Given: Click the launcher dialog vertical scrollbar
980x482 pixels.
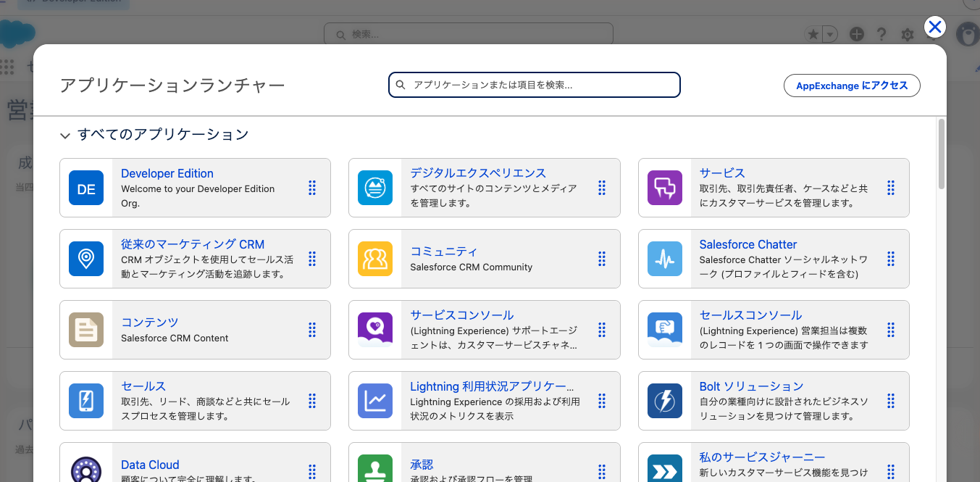Looking at the screenshot, I should (x=942, y=154).
